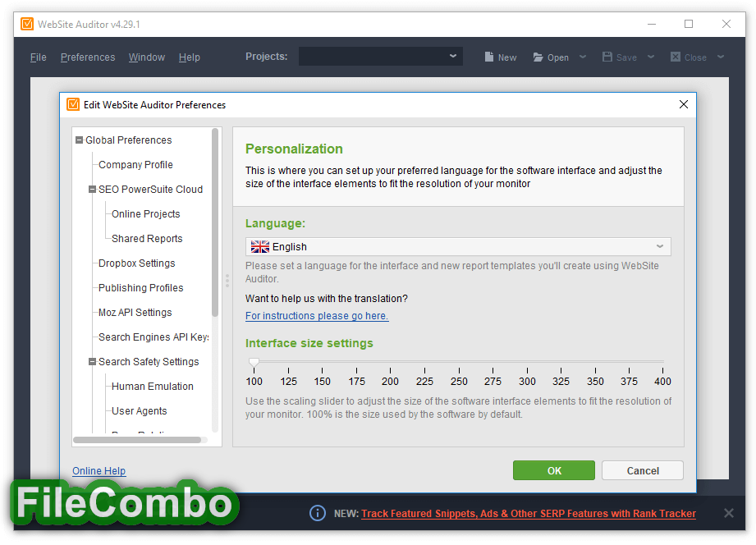Open the File menu
756x545 pixels.
pos(38,57)
